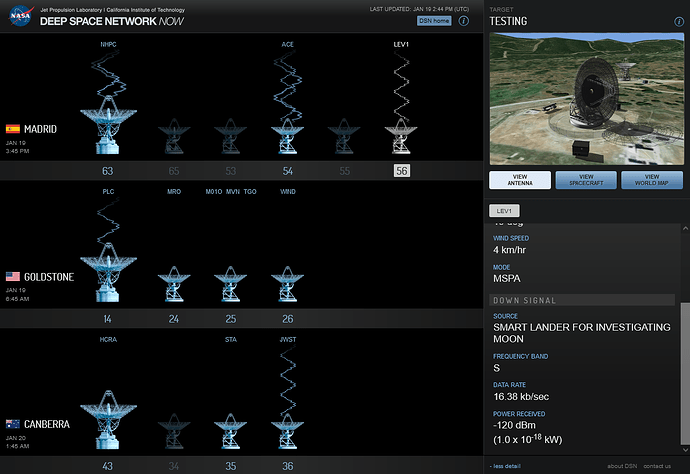Select Madrid antenna dish 56
Viewport: 690px width, 474px height.
[401, 136]
